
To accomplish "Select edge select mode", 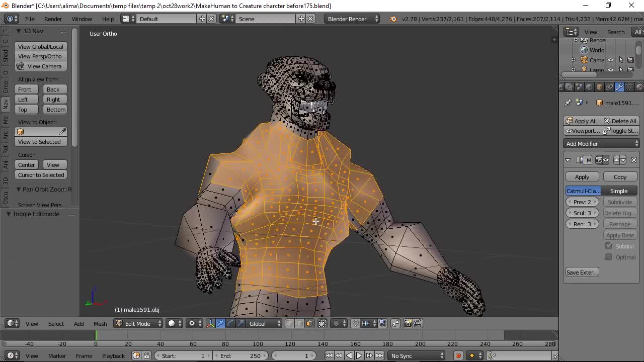I will 299,323.
